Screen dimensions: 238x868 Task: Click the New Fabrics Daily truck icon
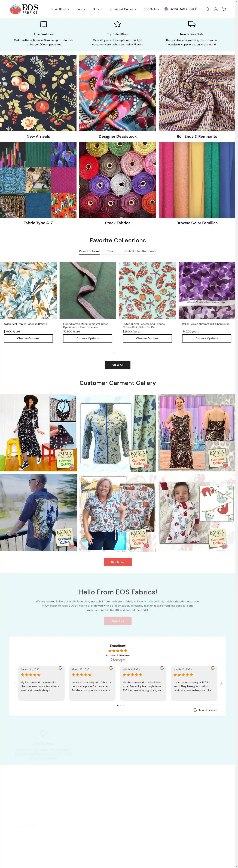coord(191,24)
